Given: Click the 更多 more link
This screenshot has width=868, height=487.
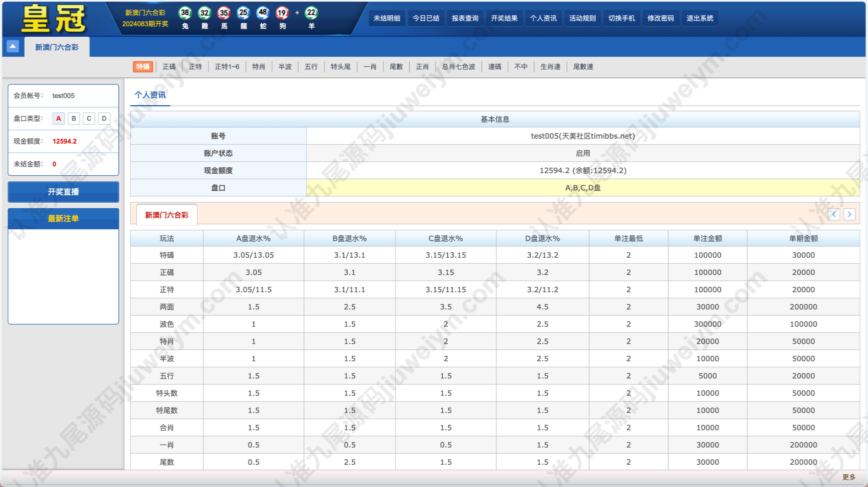Looking at the screenshot, I should point(849,477).
